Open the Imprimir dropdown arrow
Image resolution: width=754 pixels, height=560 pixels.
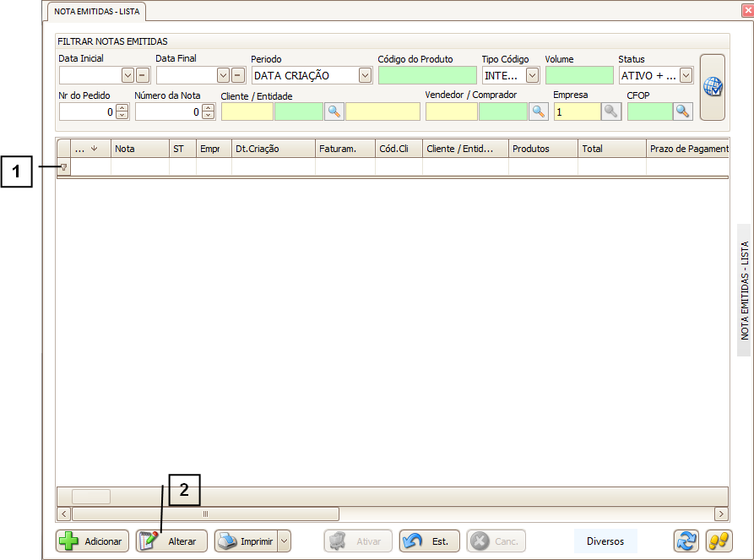pos(284,541)
